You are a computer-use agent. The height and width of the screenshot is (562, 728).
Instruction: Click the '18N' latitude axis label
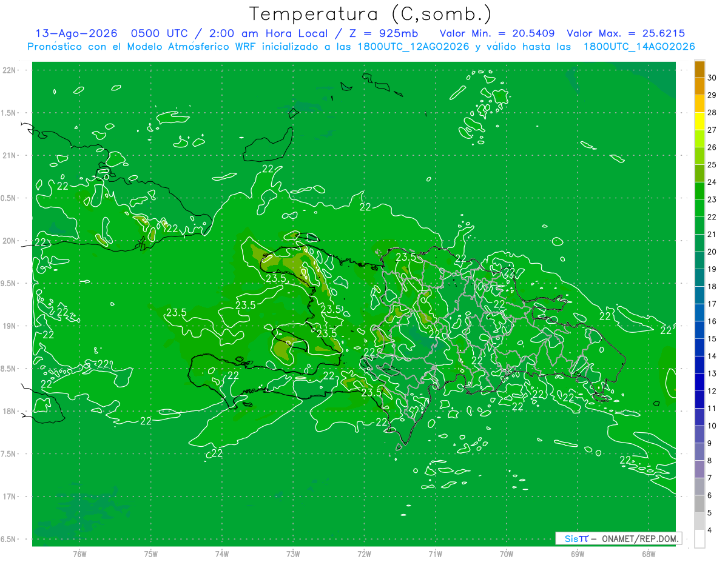[x=10, y=411]
